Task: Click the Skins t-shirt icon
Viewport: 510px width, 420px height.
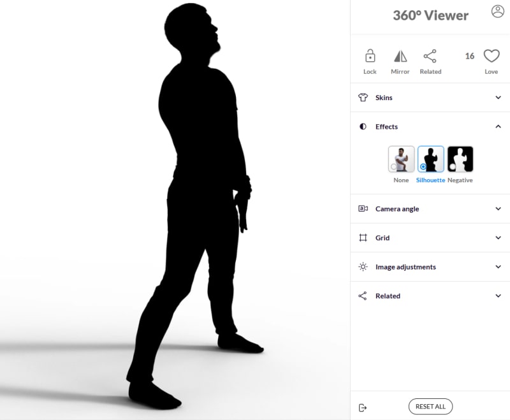Action: click(363, 98)
